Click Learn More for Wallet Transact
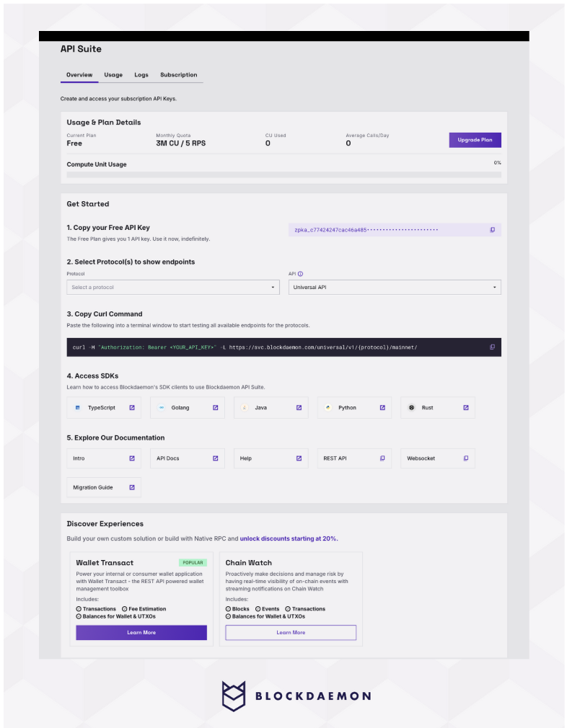The height and width of the screenshot is (728, 567). point(141,632)
